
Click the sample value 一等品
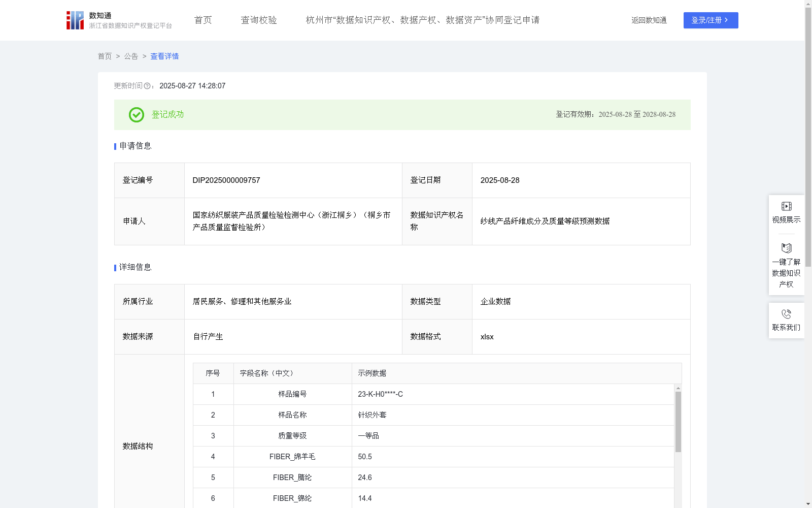(368, 436)
